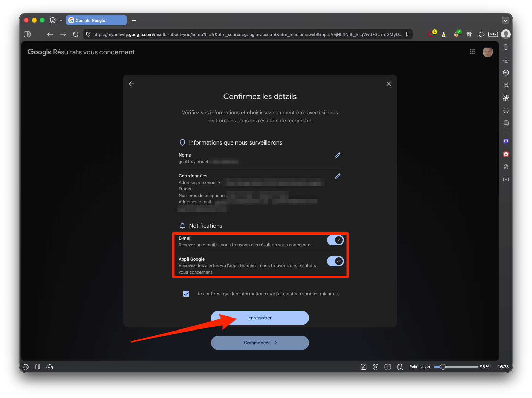Viewport: 532px width, 398px height.
Task: Adjust the page zoom slider handle
Action: [443, 367]
